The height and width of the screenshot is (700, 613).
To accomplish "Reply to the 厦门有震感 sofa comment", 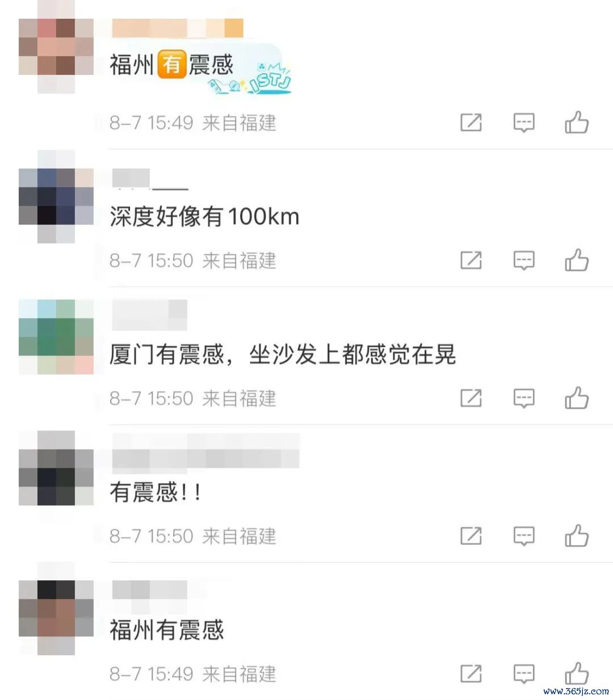I will [x=523, y=399].
